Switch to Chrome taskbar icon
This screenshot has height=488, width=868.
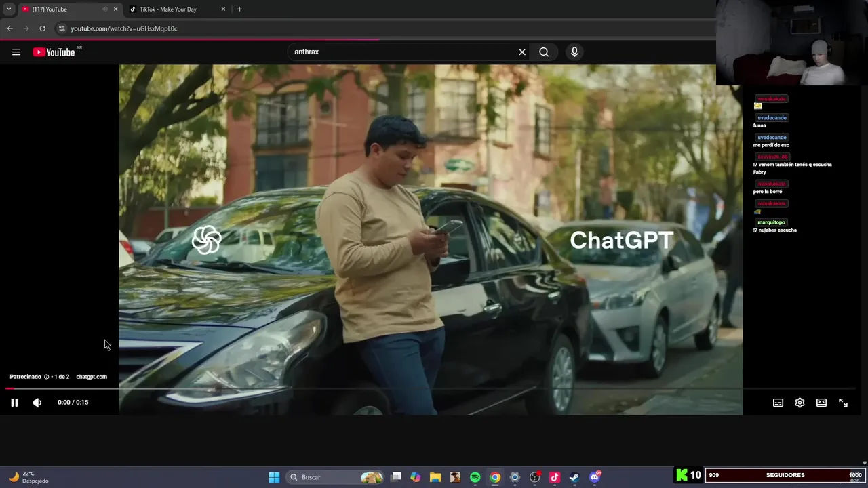(495, 477)
